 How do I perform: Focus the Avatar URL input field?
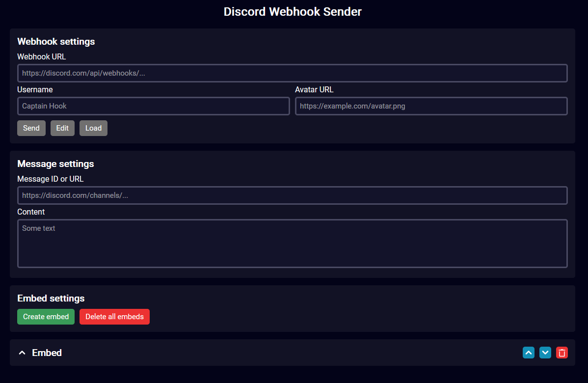click(431, 106)
